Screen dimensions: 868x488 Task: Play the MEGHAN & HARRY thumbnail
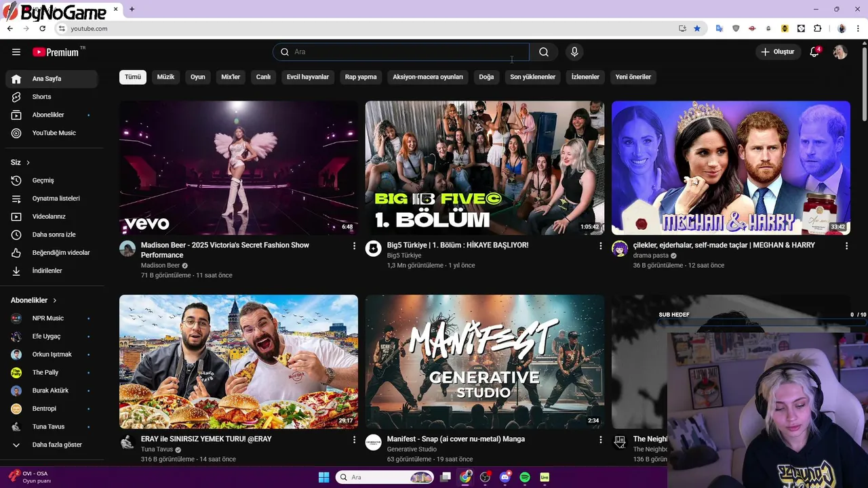pos(731,168)
